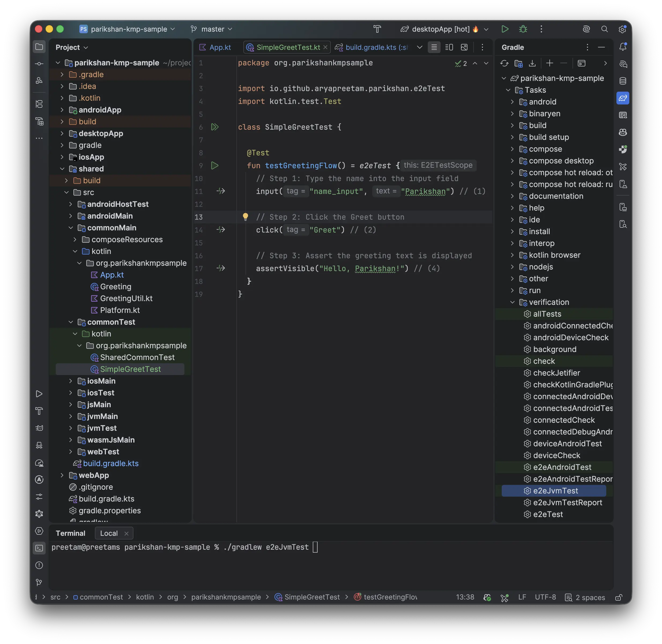The height and width of the screenshot is (644, 662).
Task: Run the desktopApp configuration
Action: click(505, 29)
